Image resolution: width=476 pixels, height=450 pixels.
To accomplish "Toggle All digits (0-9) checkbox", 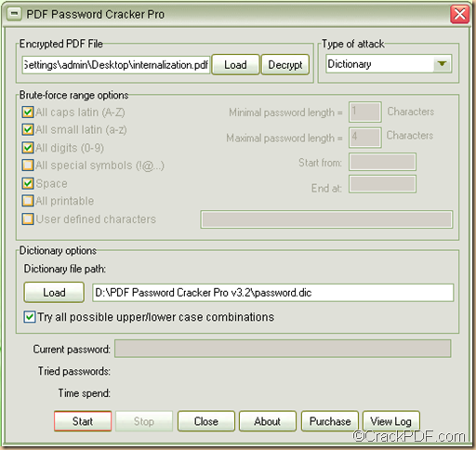I will pos(28,148).
